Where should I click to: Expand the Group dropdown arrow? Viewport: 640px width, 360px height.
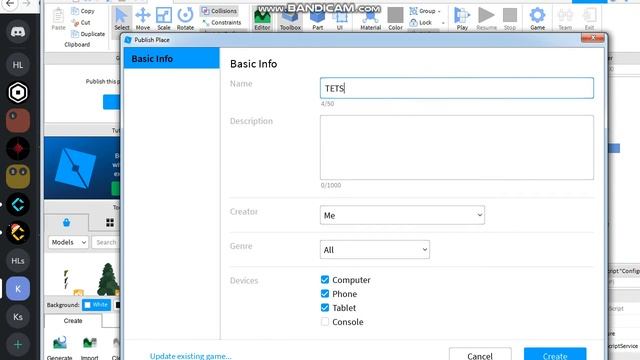(x=440, y=11)
